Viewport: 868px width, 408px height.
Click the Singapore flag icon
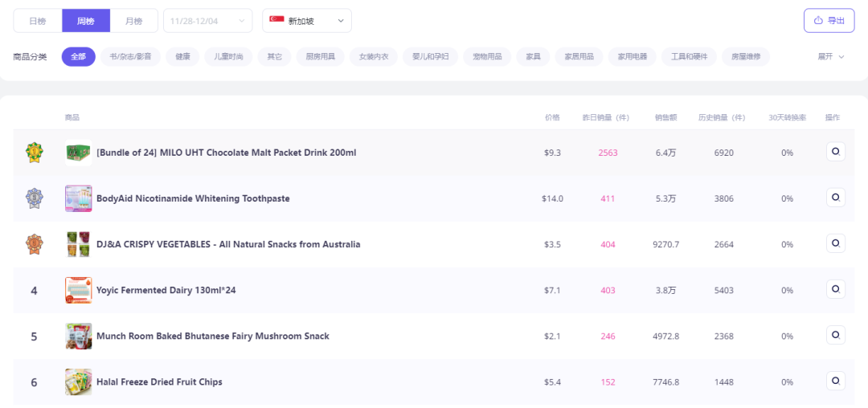(x=276, y=20)
